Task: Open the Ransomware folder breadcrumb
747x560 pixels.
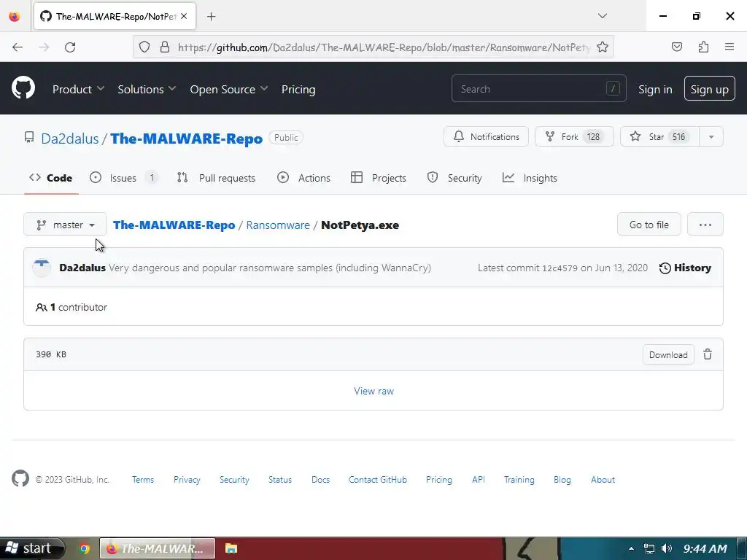Action: 278,225
